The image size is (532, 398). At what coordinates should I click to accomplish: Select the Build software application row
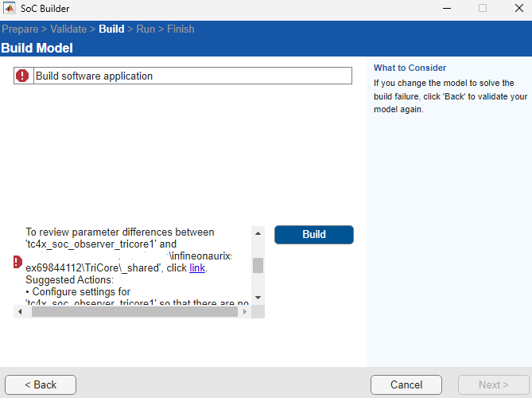coord(191,76)
